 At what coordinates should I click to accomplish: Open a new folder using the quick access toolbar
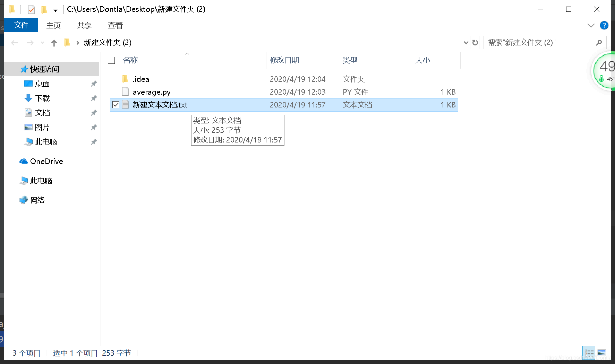[x=44, y=9]
